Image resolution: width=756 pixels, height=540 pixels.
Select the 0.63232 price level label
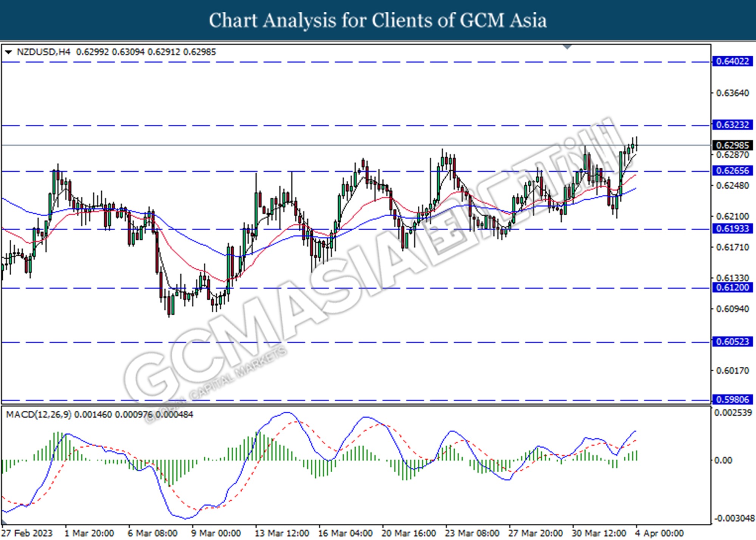pos(732,125)
